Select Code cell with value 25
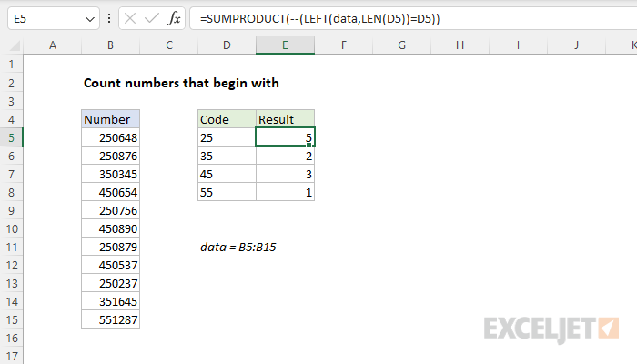This screenshot has height=364, width=637. click(227, 137)
